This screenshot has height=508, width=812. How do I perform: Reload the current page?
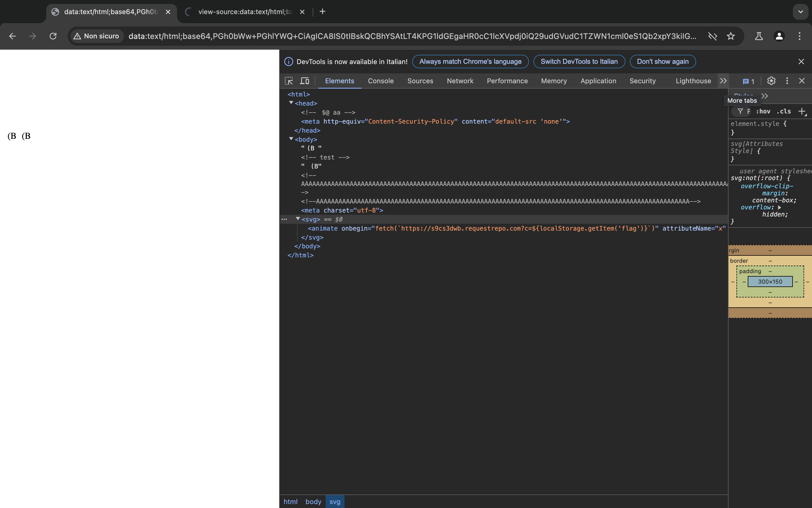pyautogui.click(x=53, y=36)
